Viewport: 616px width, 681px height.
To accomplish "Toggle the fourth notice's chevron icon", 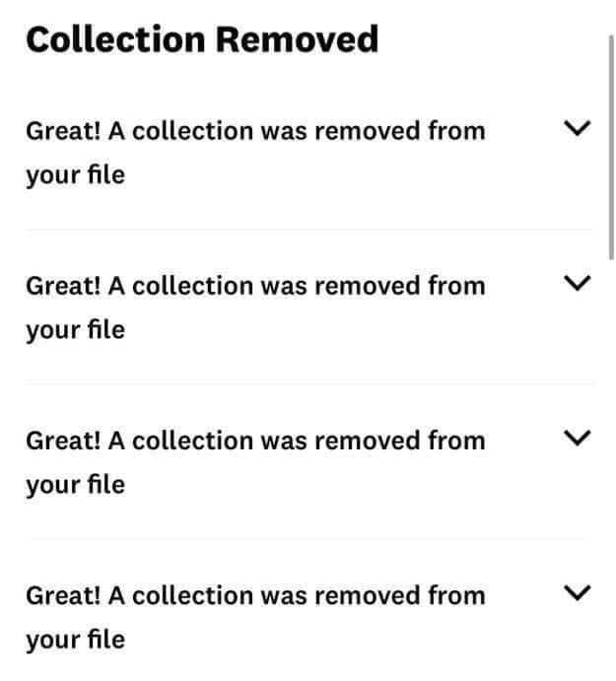I will (578, 592).
